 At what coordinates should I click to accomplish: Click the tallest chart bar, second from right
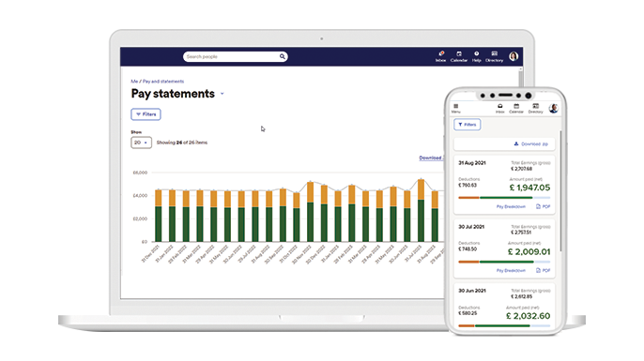[x=421, y=210]
